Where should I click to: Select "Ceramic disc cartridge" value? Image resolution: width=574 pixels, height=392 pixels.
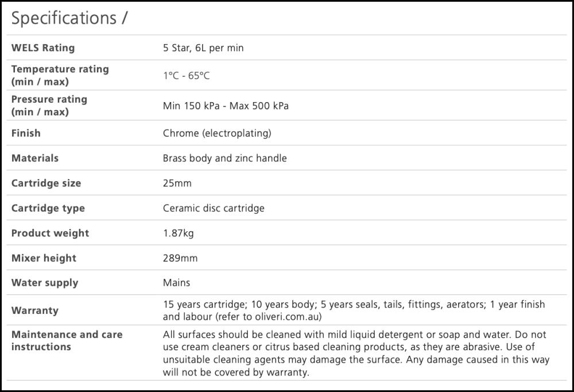[x=214, y=208]
